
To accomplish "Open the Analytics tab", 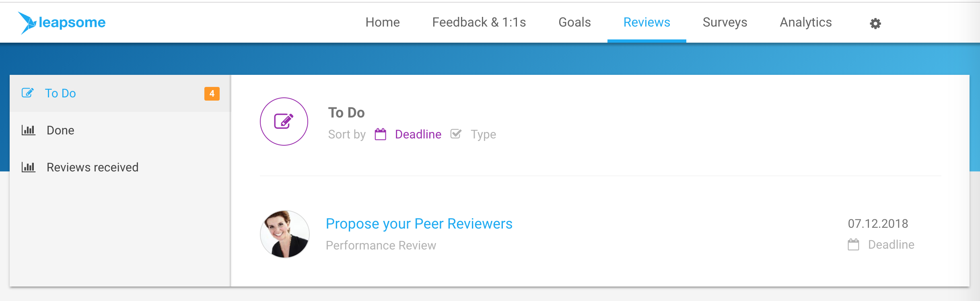I will (806, 23).
